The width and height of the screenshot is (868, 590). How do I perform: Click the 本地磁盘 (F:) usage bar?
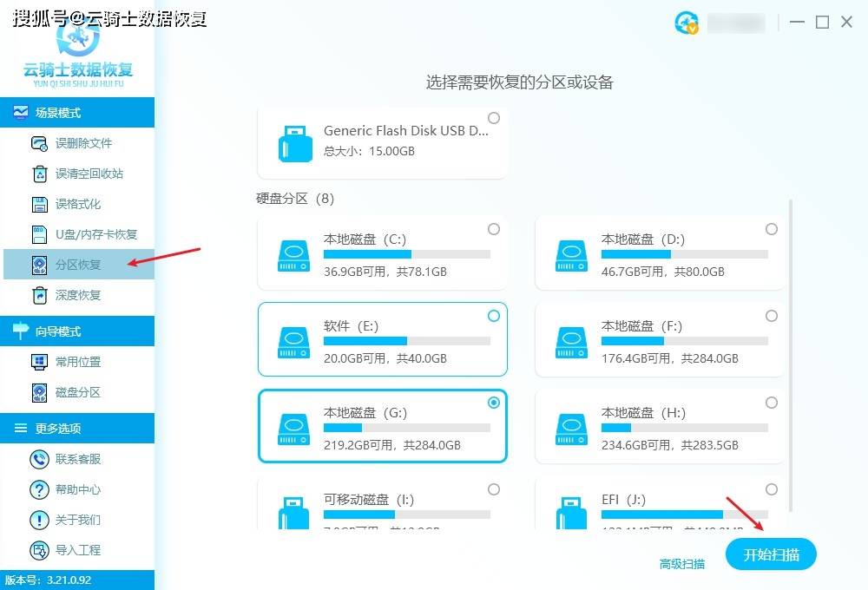coord(685,342)
